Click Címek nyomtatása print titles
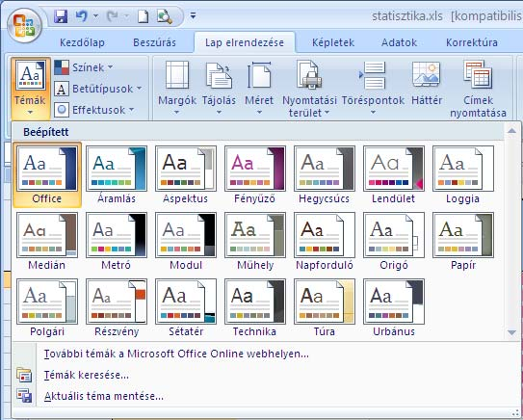This screenshot has width=523, height=420. tap(478, 88)
